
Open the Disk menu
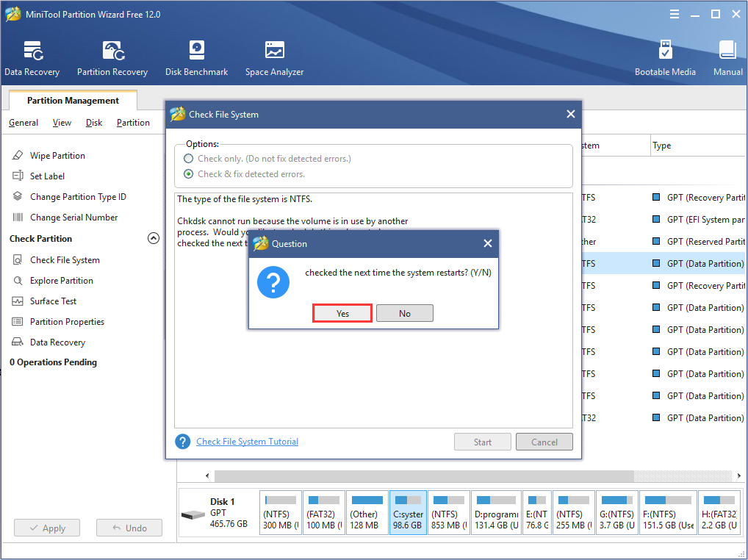pos(94,123)
